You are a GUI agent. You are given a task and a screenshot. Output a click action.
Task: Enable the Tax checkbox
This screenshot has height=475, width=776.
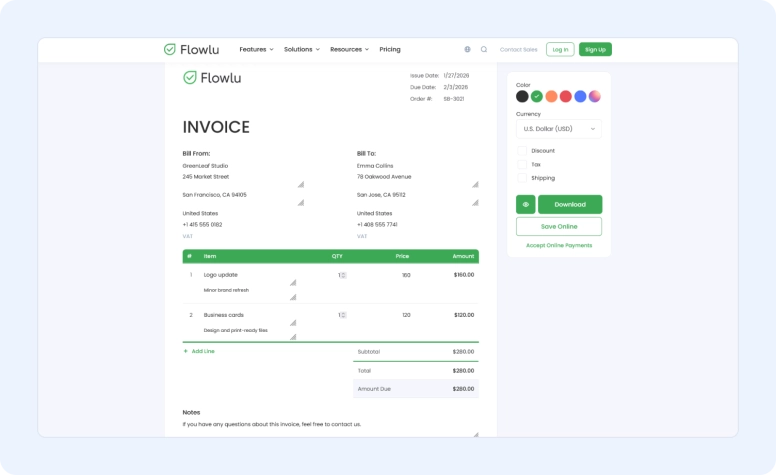pos(522,164)
